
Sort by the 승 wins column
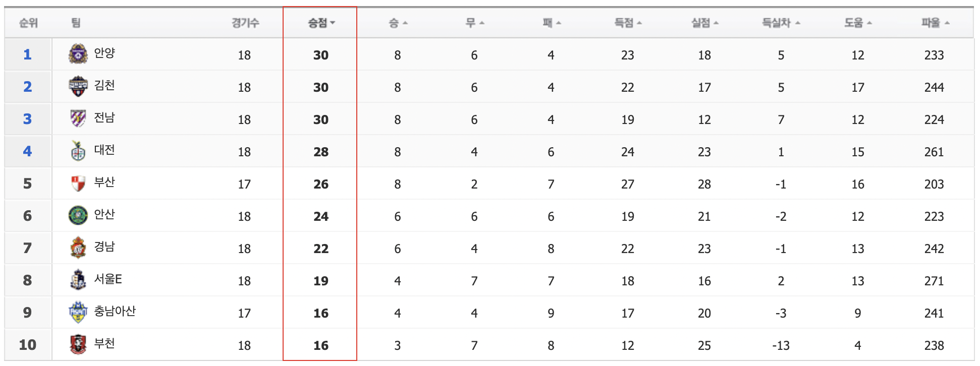point(398,23)
